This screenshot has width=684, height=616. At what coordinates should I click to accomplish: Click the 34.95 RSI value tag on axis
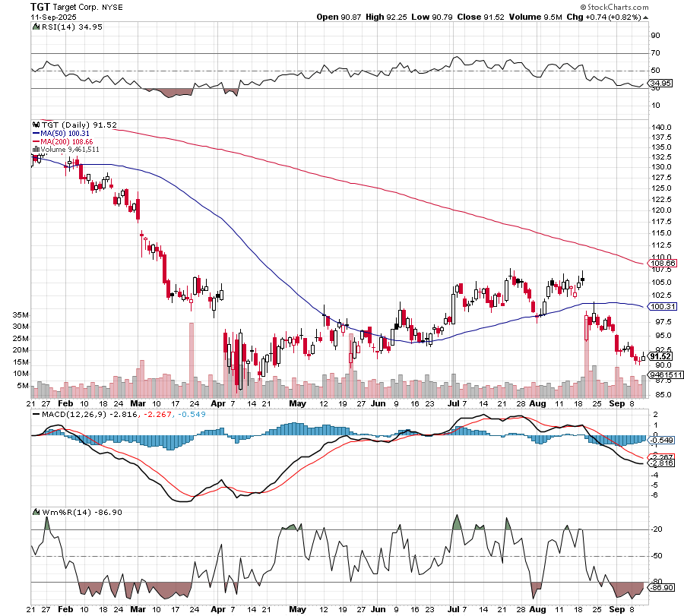point(660,83)
